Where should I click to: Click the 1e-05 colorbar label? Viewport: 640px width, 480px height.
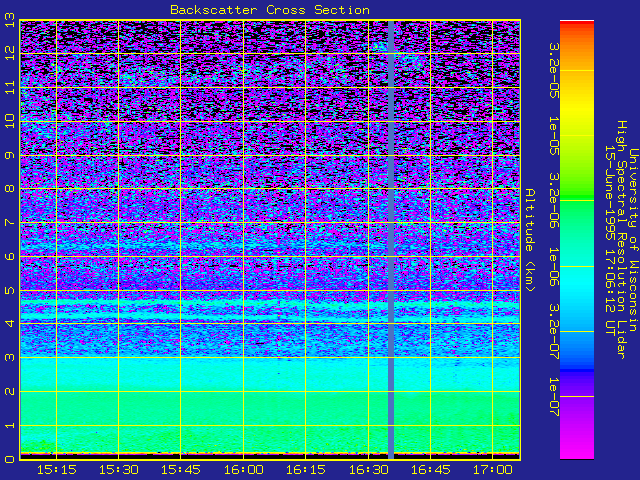click(554, 136)
